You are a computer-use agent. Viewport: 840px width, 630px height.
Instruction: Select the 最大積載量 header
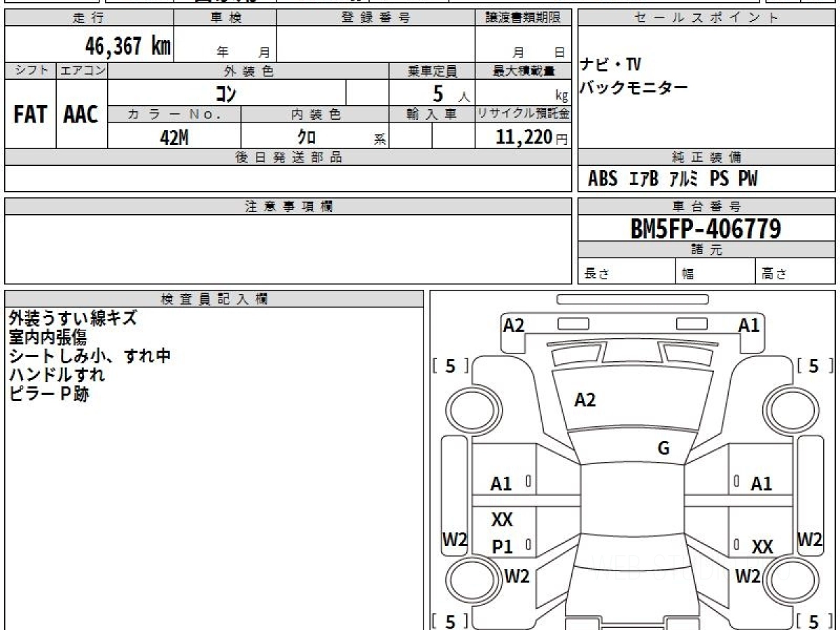pyautogui.click(x=524, y=71)
